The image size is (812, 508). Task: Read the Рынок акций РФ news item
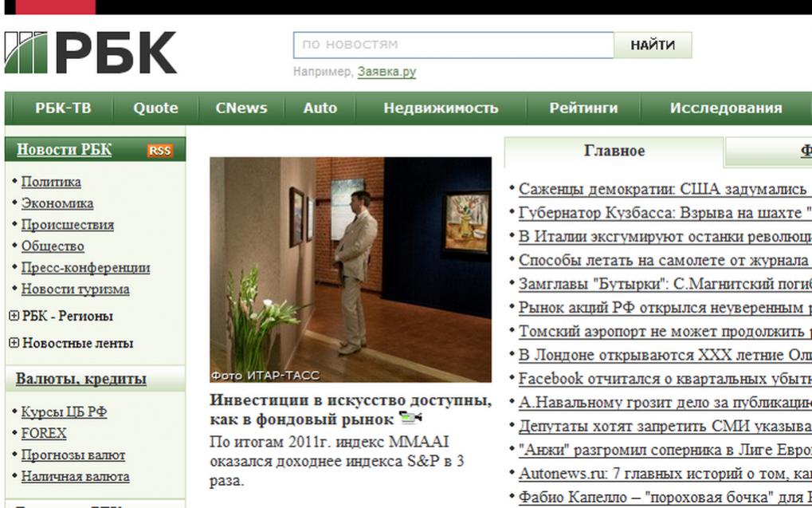pyautogui.click(x=665, y=308)
